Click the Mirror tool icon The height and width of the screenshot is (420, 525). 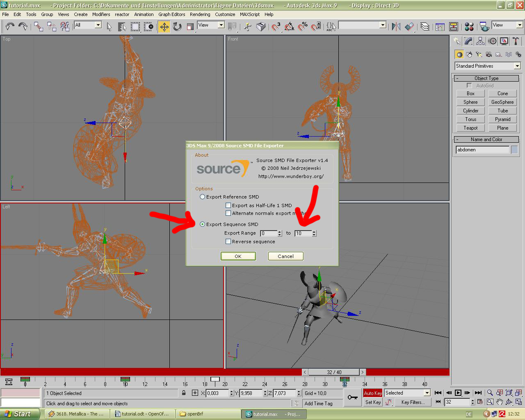pos(396,27)
